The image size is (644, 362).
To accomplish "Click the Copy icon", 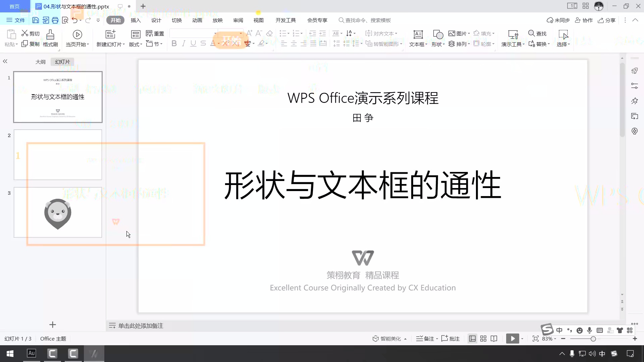I will coord(24,44).
